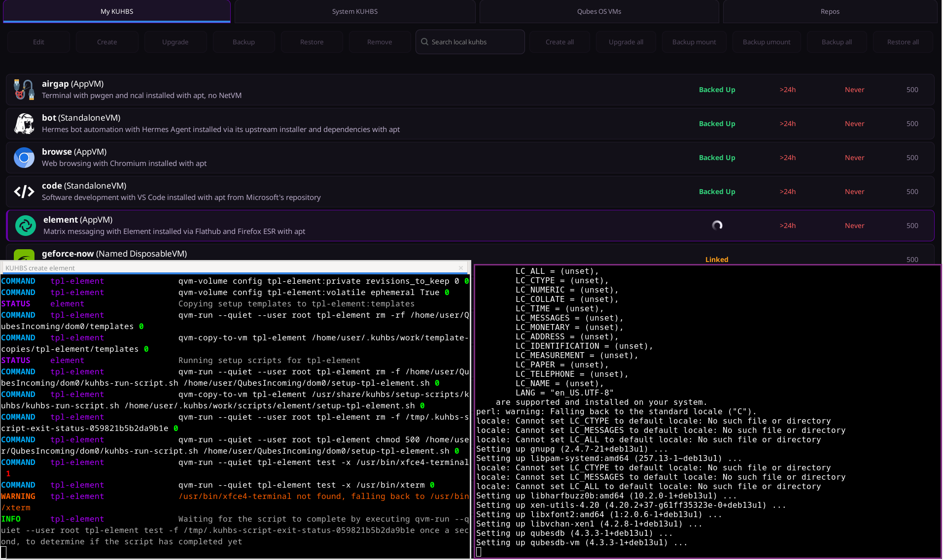Click LANG = en_US.UTF-8 terminal line
Viewport: 943px width, 560px height.
point(564,393)
